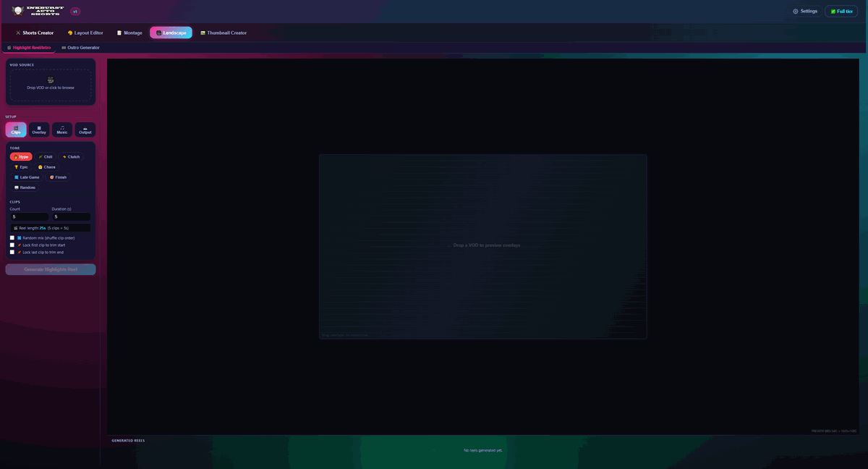The height and width of the screenshot is (469, 868).
Task: Focus the clip Count field
Action: pos(29,216)
